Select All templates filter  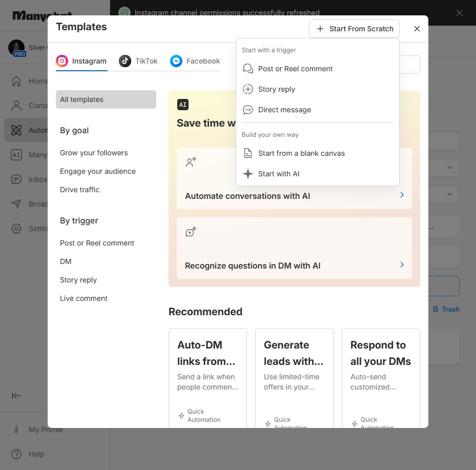click(x=106, y=99)
